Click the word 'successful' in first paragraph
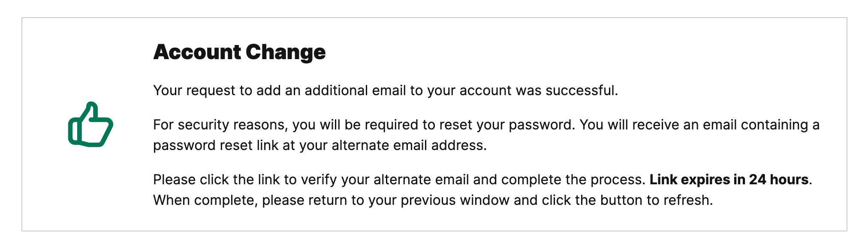 click(x=580, y=90)
